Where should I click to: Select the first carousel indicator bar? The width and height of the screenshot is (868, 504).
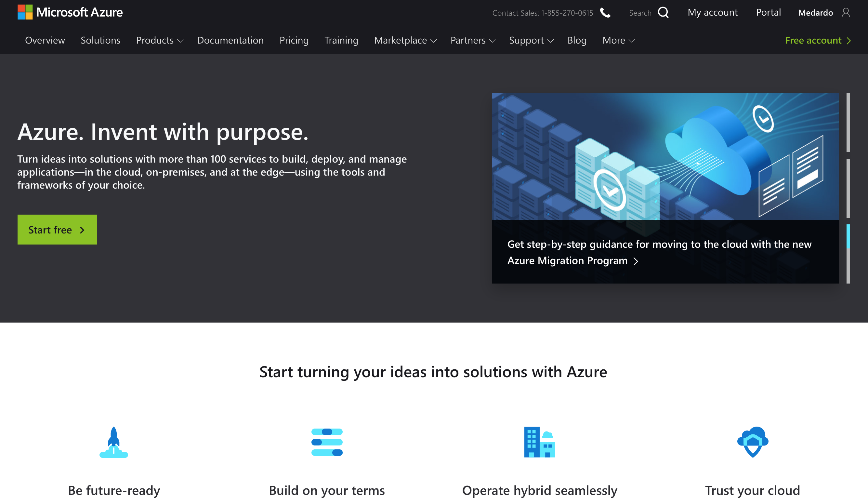[x=848, y=122]
